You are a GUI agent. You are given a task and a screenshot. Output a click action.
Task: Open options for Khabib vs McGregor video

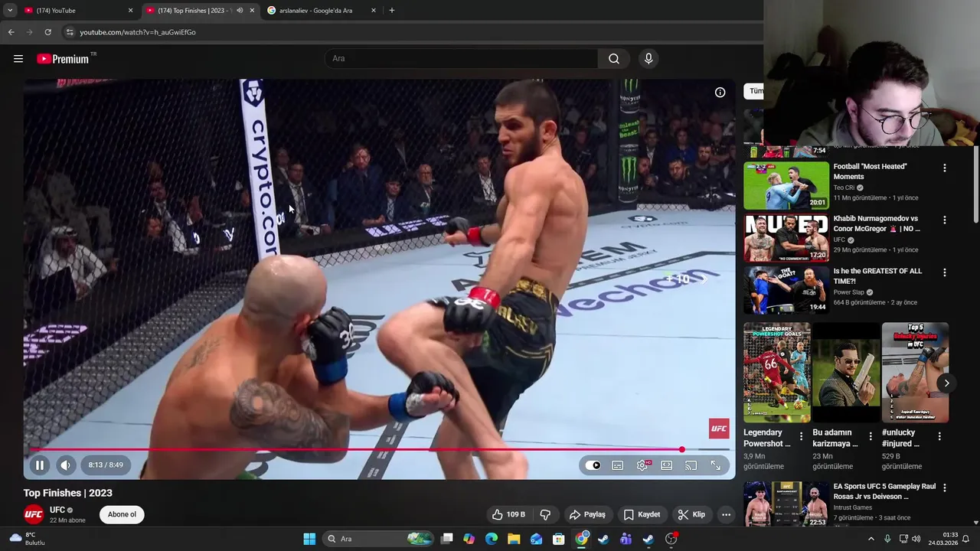click(944, 220)
